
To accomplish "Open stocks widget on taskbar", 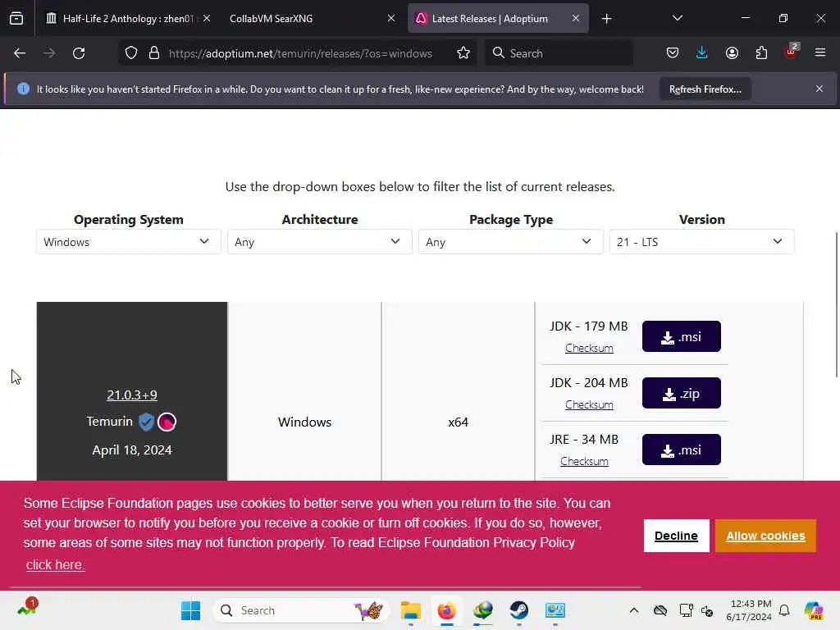I will [27, 608].
